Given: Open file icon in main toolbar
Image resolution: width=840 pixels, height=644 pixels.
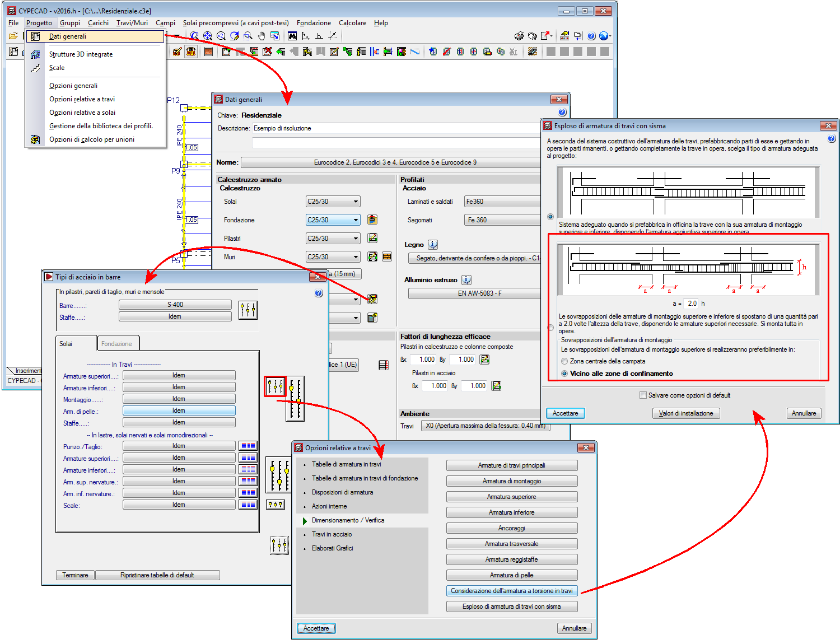Looking at the screenshot, I should (13, 36).
